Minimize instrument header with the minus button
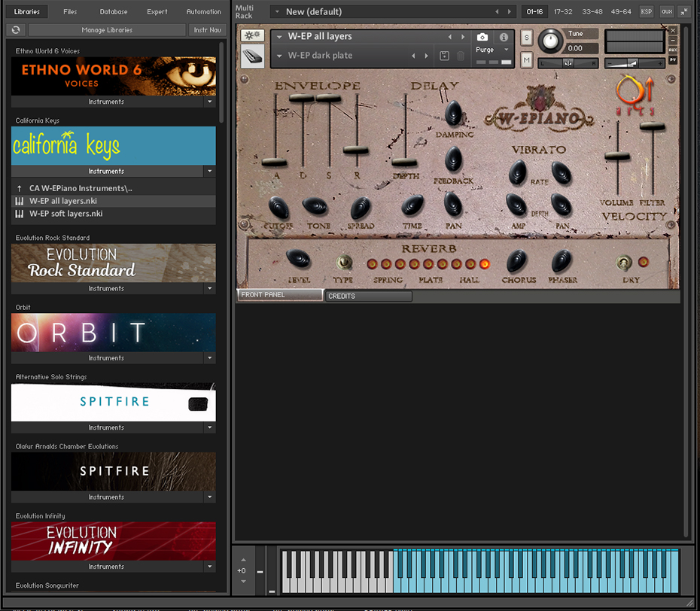Screen dimensions: 700x611 pyautogui.click(x=673, y=40)
